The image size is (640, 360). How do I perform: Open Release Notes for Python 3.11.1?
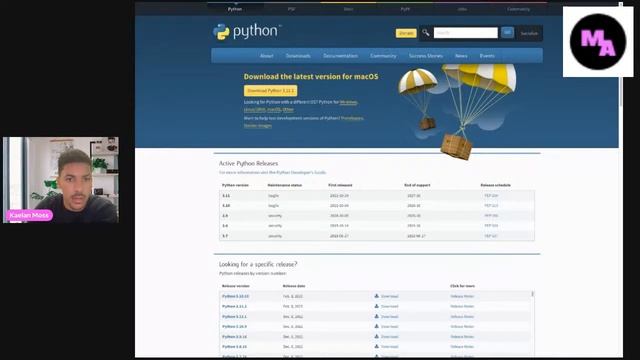[462, 317]
